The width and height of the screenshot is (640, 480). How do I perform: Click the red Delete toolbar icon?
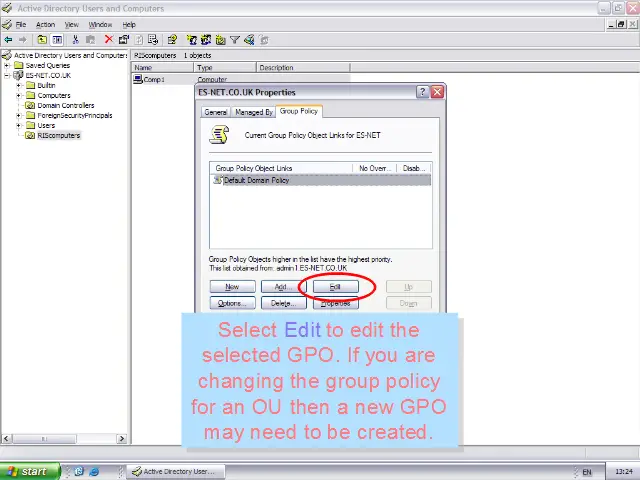pos(109,40)
